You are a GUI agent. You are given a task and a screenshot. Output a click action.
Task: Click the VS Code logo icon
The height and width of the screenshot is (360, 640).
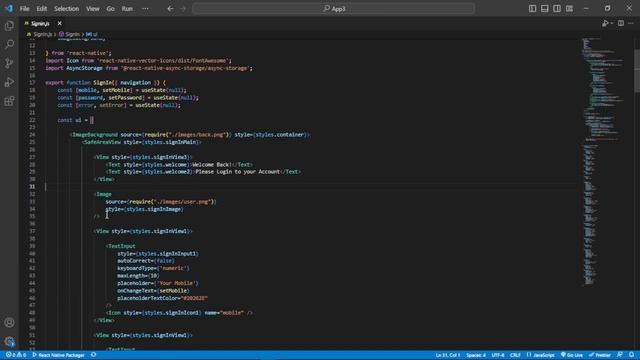pos(9,8)
